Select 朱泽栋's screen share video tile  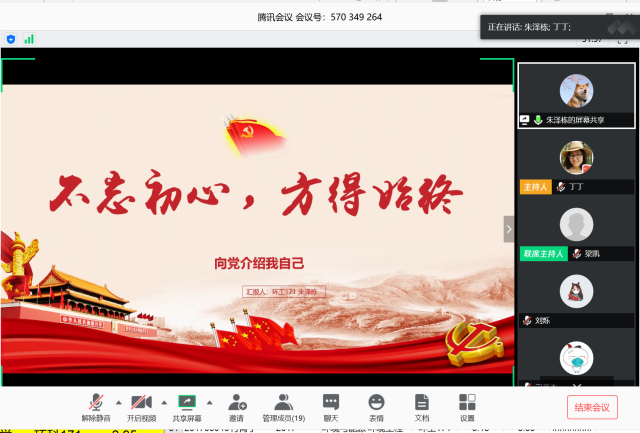[x=576, y=95]
